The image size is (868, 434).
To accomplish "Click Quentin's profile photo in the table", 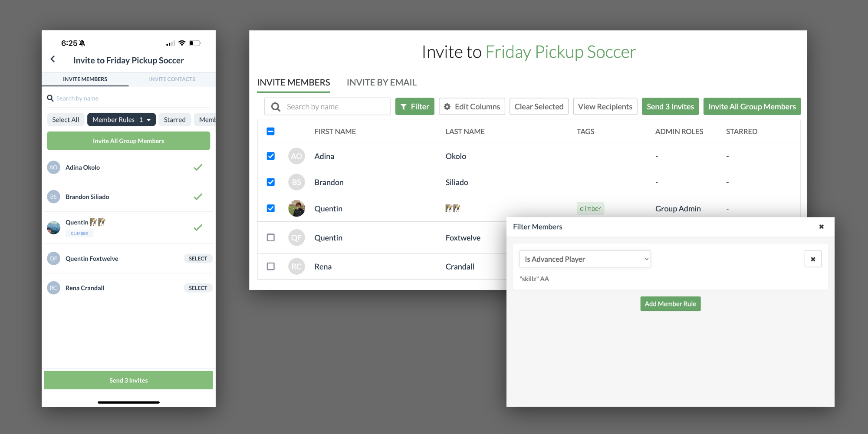I will click(x=296, y=209).
